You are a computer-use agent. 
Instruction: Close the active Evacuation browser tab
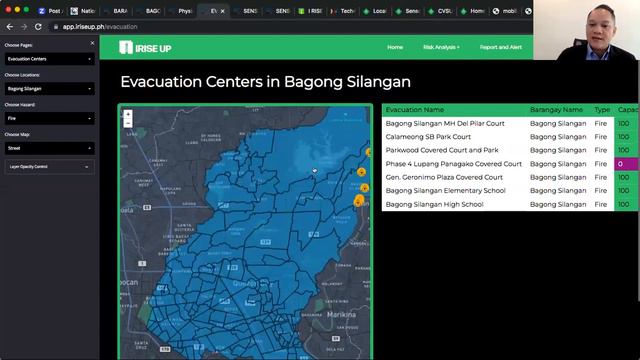[x=222, y=11]
